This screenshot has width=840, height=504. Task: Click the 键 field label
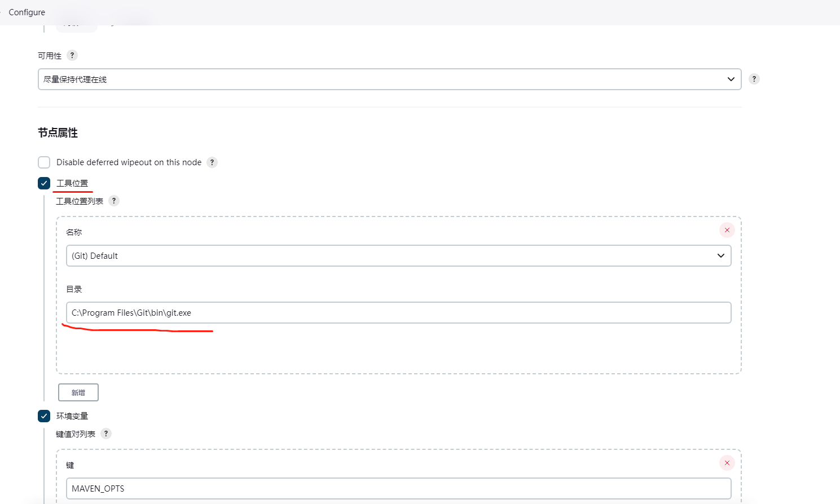[70, 465]
